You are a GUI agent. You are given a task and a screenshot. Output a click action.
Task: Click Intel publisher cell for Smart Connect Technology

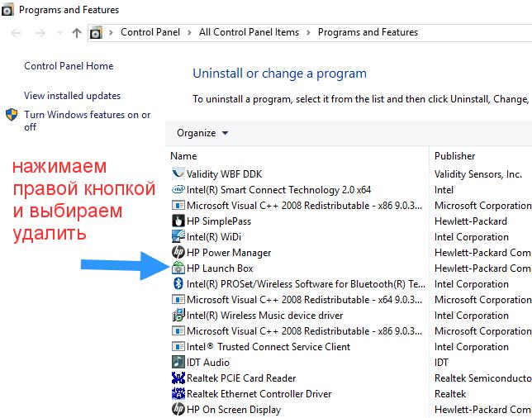(x=444, y=190)
